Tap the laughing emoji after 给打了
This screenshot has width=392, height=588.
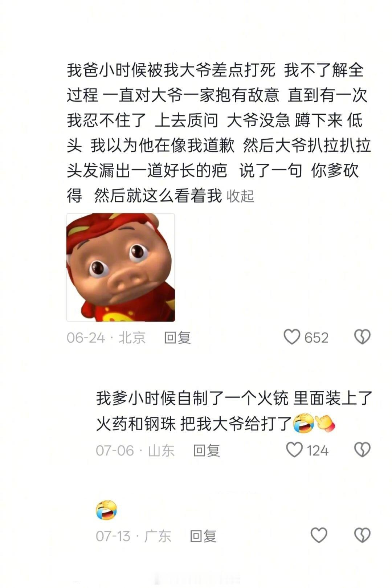pyautogui.click(x=303, y=423)
